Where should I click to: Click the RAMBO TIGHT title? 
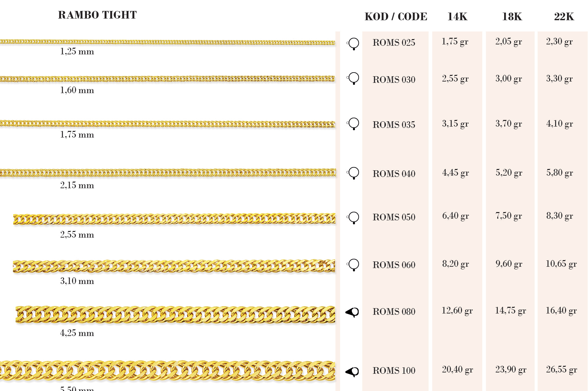(x=97, y=15)
